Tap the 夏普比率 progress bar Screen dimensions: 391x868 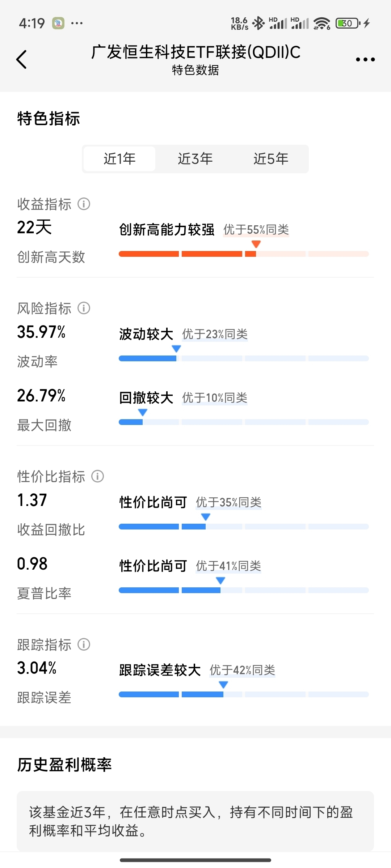tap(244, 590)
